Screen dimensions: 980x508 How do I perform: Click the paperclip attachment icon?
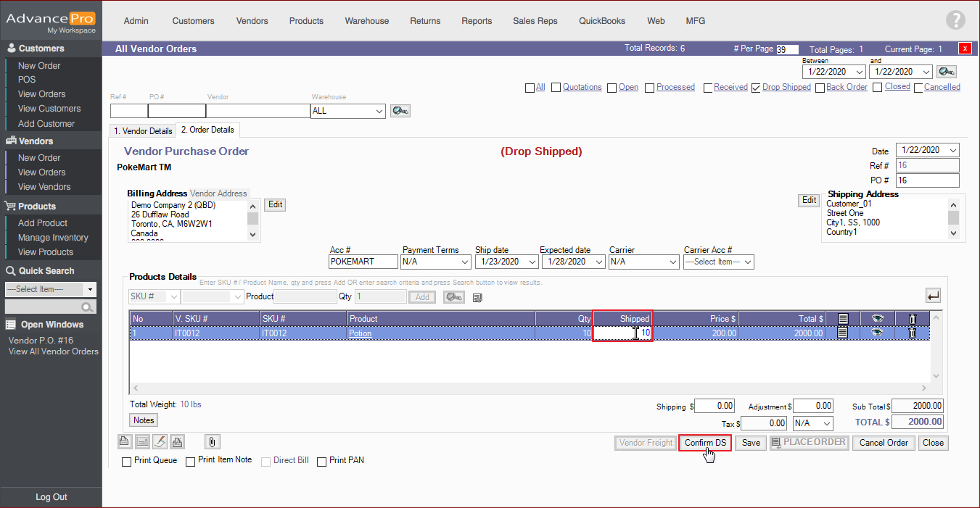coord(212,442)
